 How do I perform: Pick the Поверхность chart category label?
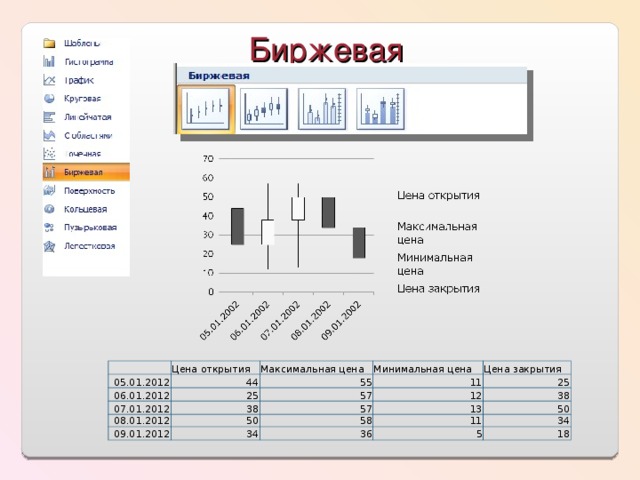click(x=90, y=191)
